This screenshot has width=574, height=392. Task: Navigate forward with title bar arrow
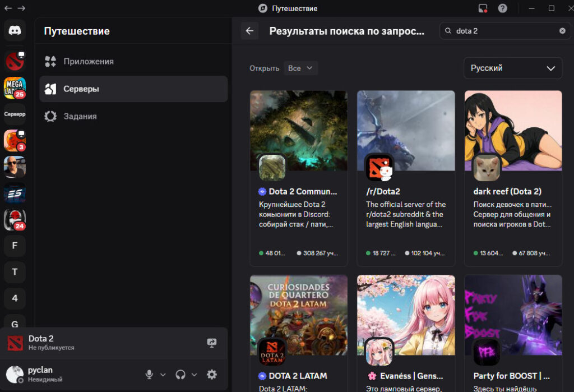pyautogui.click(x=21, y=8)
